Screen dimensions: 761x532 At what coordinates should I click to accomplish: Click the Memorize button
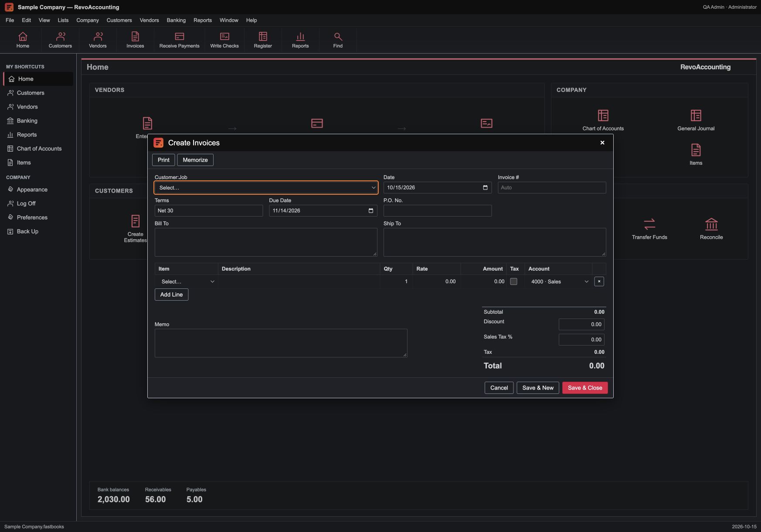coord(195,160)
